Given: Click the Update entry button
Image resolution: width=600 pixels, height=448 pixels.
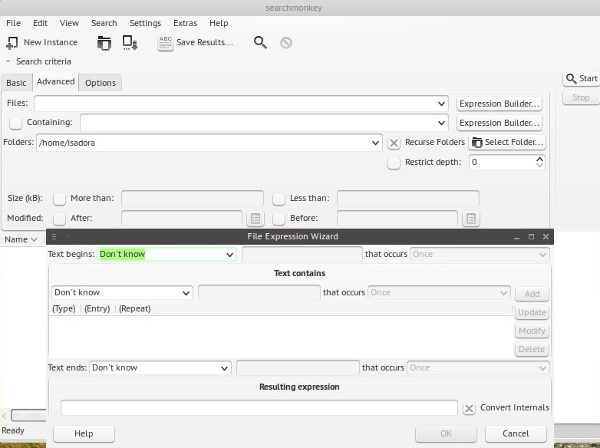Looking at the screenshot, I should 532,313.
